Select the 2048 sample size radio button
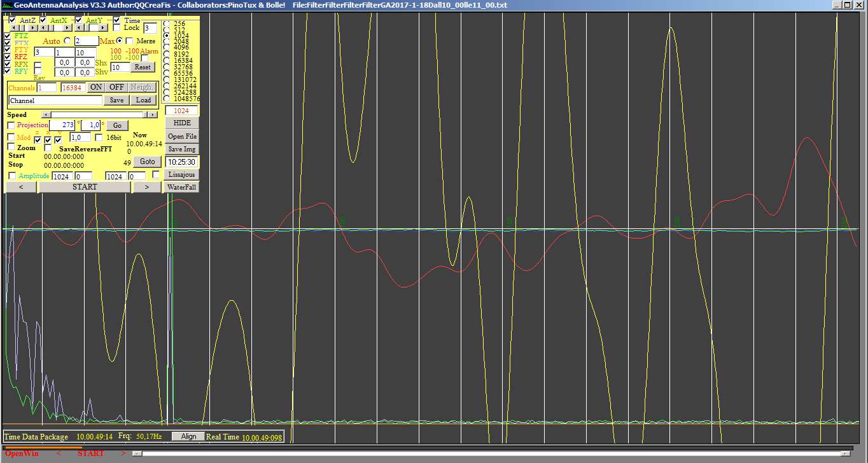Image resolution: width=868 pixels, height=463 pixels. pos(167,41)
